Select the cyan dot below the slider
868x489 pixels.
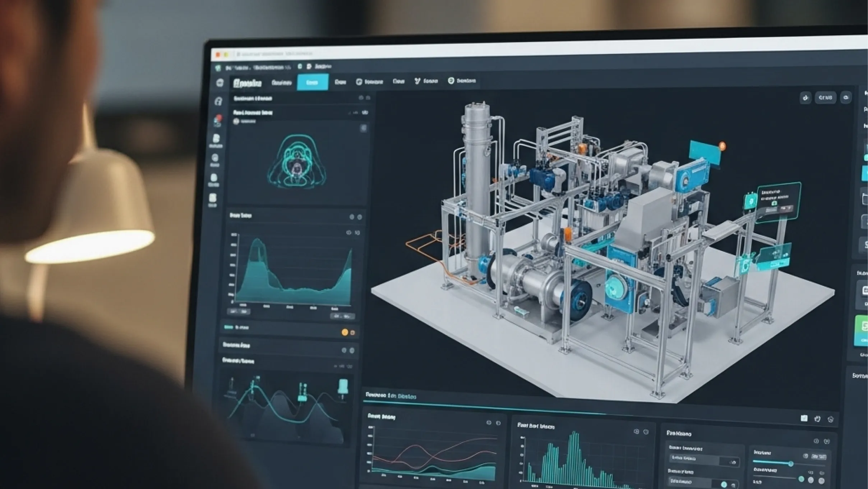click(x=801, y=479)
